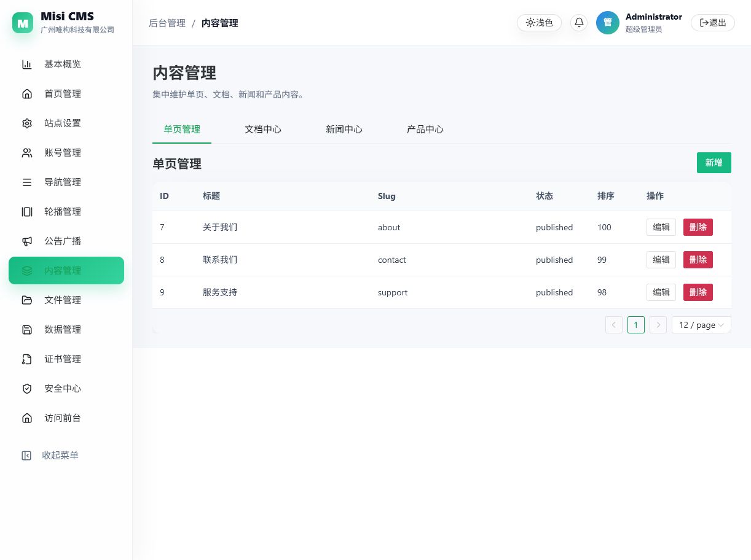This screenshot has width=751, height=560.
Task: Click the 服务支持 title cell
Action: pos(220,292)
